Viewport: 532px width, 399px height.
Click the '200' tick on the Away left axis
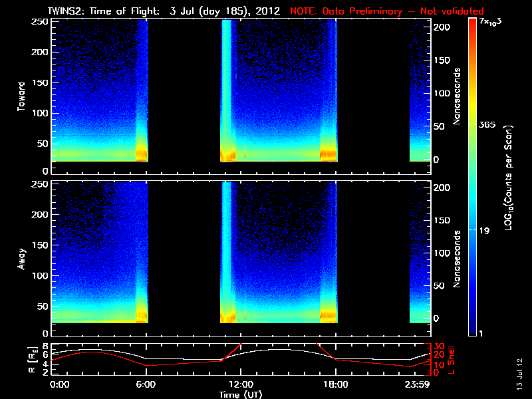coord(40,214)
